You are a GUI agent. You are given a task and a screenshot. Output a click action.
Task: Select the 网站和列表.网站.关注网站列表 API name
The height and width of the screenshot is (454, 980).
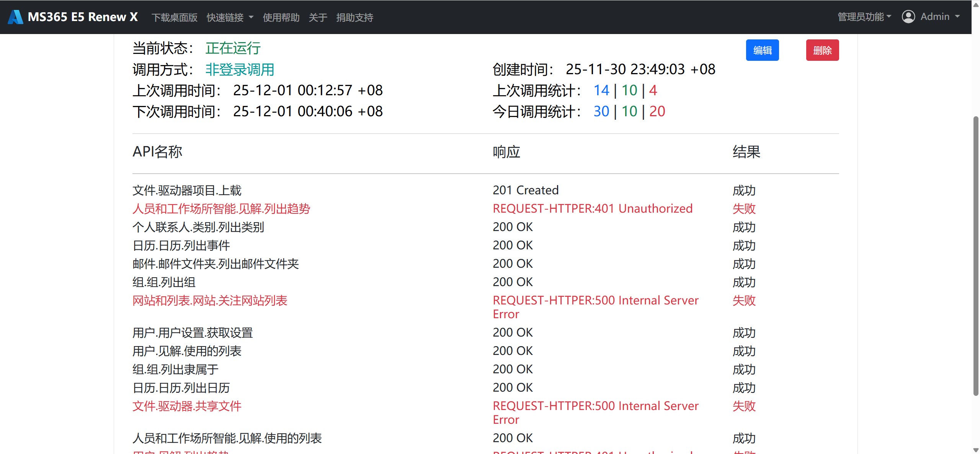[x=210, y=301]
